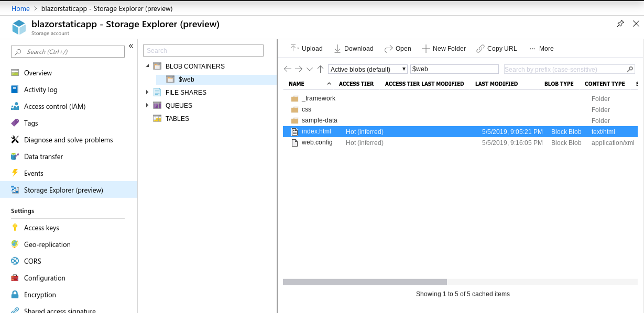
Task: Click the Data transfer icon
Action: tap(15, 156)
